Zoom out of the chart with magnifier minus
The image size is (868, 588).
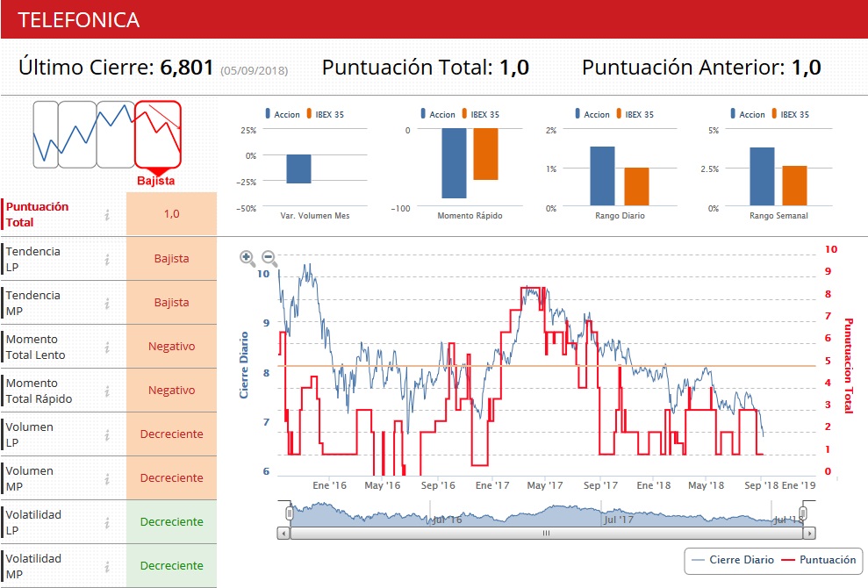[269, 257]
